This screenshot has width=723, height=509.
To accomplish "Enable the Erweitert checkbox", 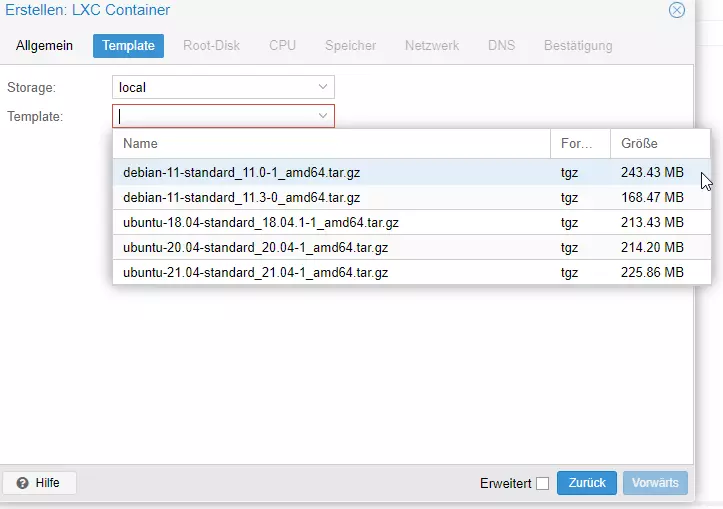I will point(542,484).
